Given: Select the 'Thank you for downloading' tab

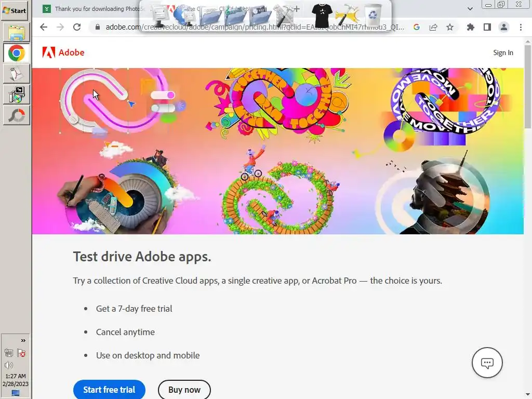Looking at the screenshot, I should point(94,9).
